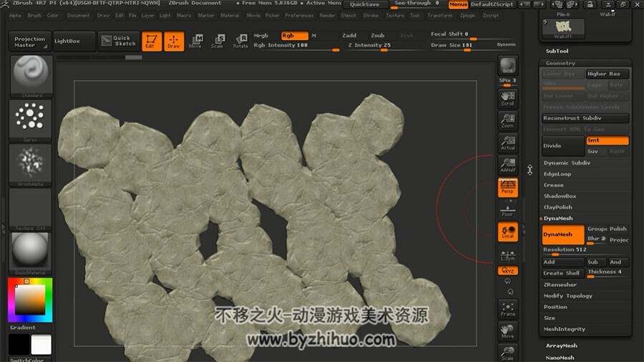Select the Wall-lf1 subtool thumbnail
Image resolution: width=644 pixels, height=362 pixels.
[x=564, y=29]
